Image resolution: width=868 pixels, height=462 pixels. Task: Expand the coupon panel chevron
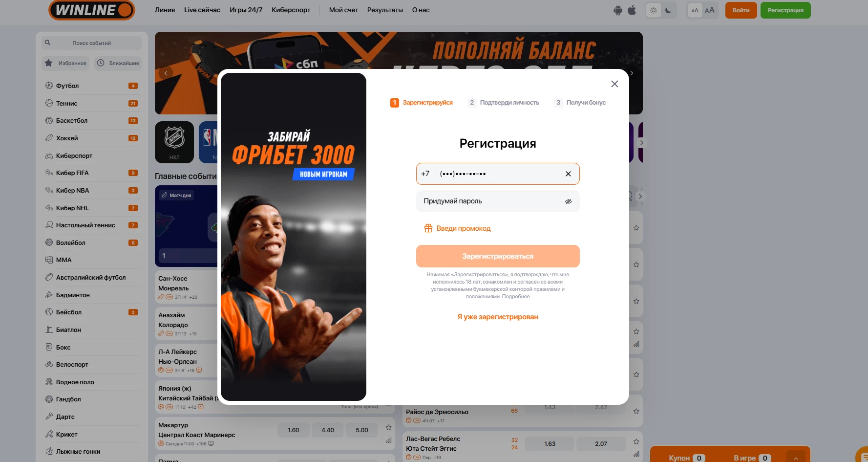(796, 458)
